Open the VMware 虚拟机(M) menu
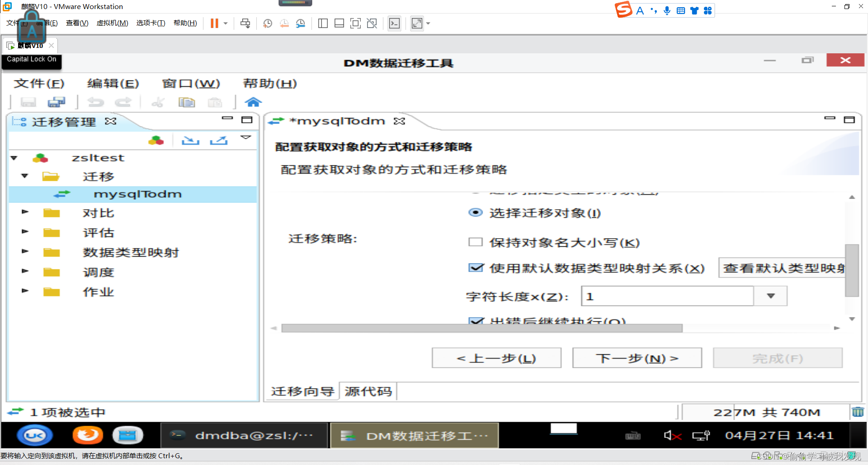The image size is (868, 465). point(113,23)
